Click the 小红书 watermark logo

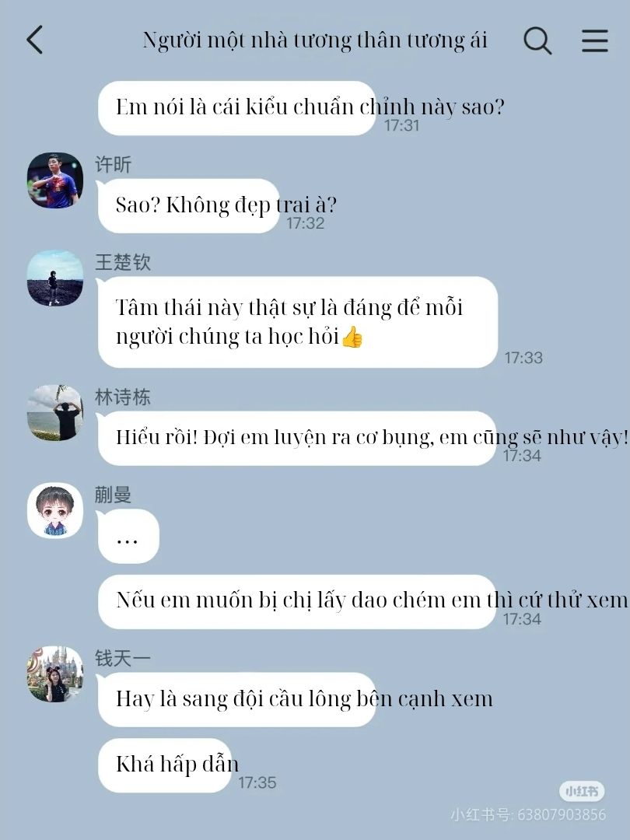582,791
